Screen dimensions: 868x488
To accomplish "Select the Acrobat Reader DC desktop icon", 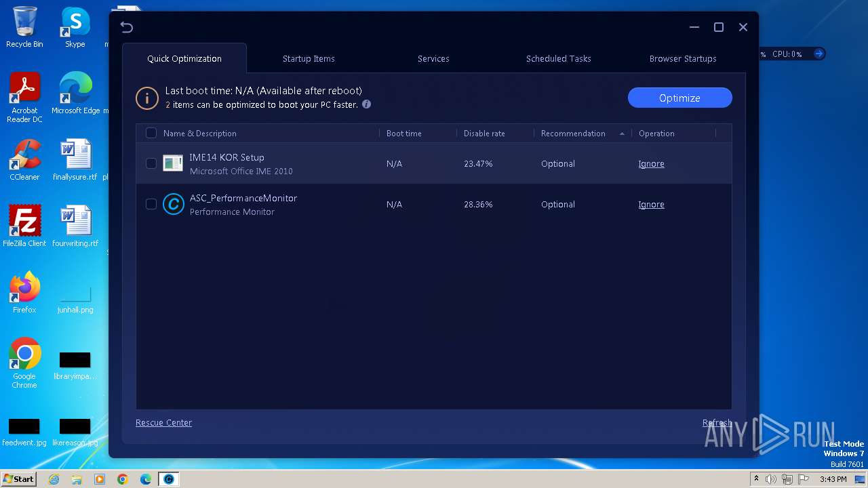I will [24, 98].
